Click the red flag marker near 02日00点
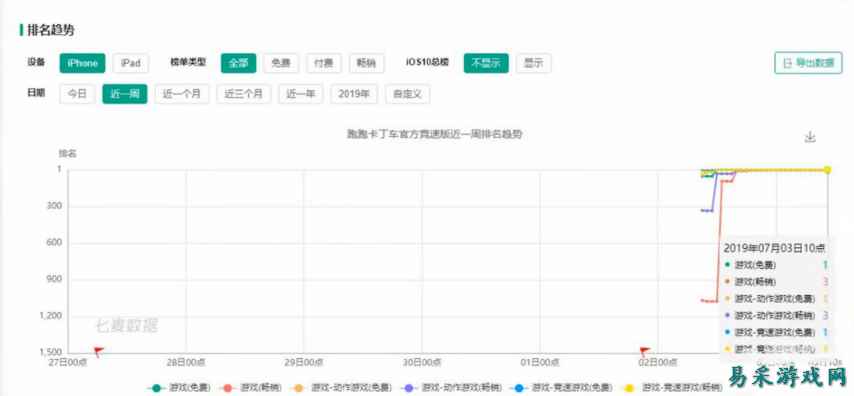 pos(645,351)
